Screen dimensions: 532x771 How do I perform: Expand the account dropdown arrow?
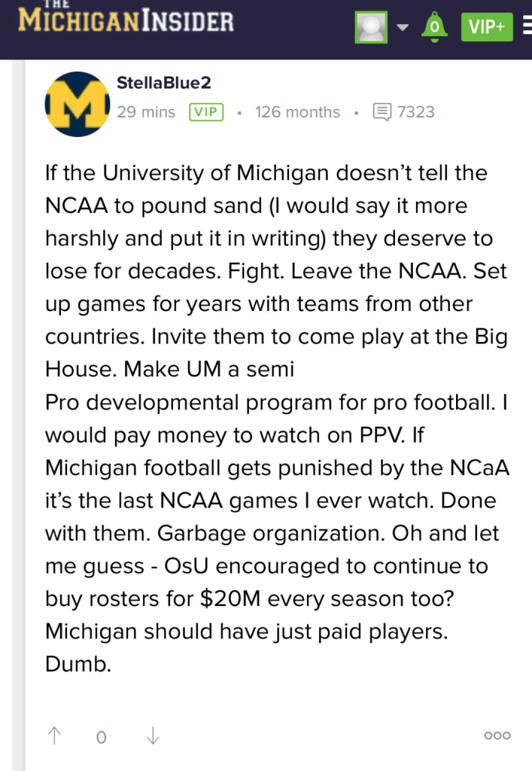pyautogui.click(x=403, y=28)
